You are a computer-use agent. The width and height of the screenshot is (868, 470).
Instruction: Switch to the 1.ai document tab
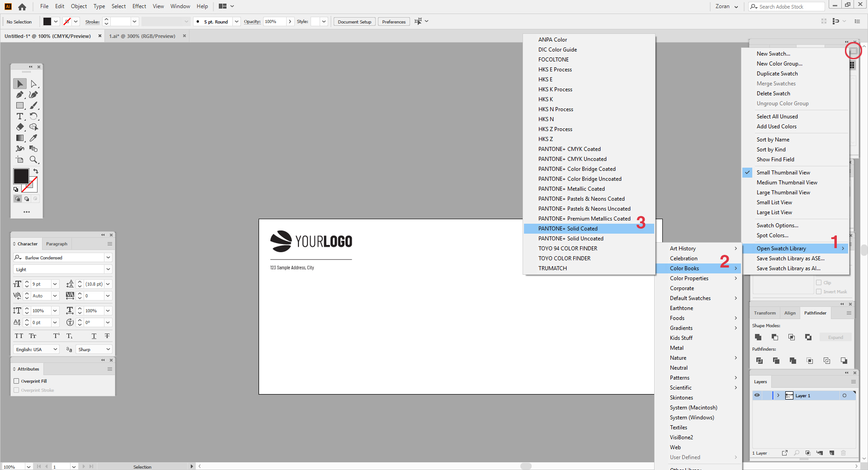[142, 36]
